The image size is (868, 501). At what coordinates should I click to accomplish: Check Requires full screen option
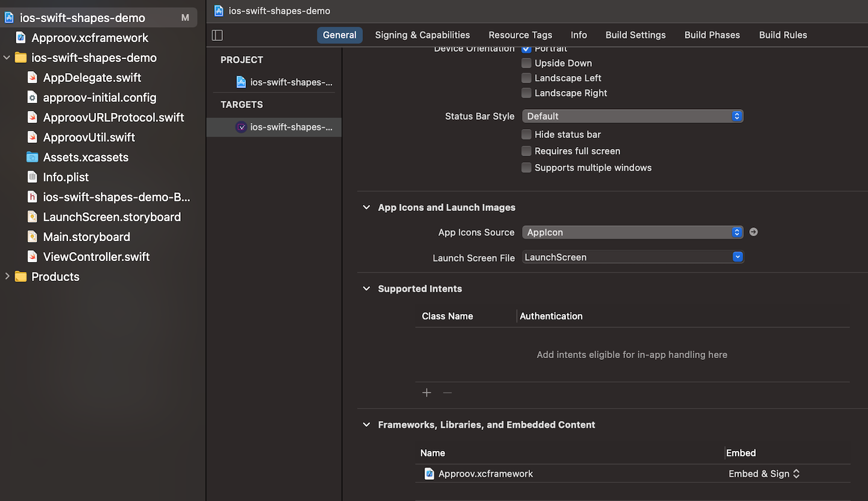(x=526, y=151)
